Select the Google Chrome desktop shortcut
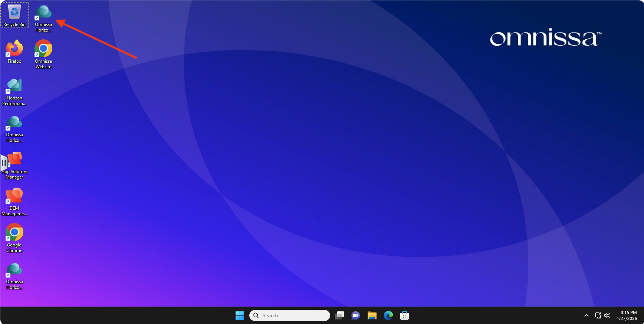 [x=14, y=238]
